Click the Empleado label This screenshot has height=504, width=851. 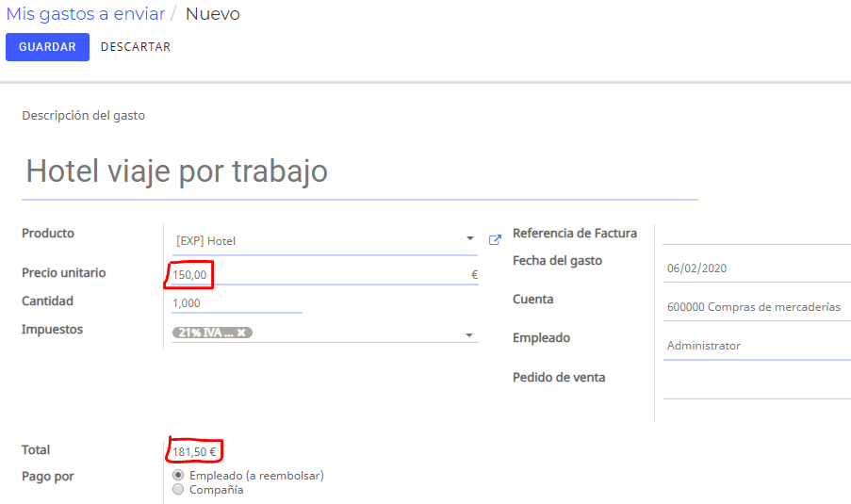point(541,338)
